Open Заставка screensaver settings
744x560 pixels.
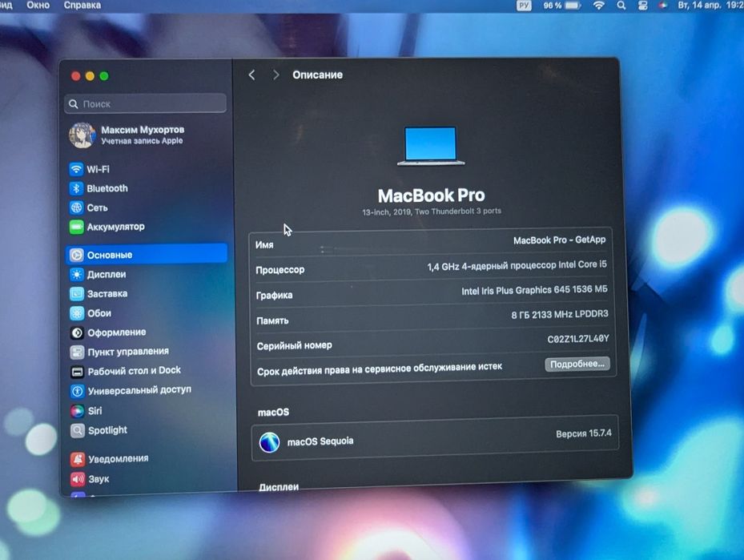[99, 294]
